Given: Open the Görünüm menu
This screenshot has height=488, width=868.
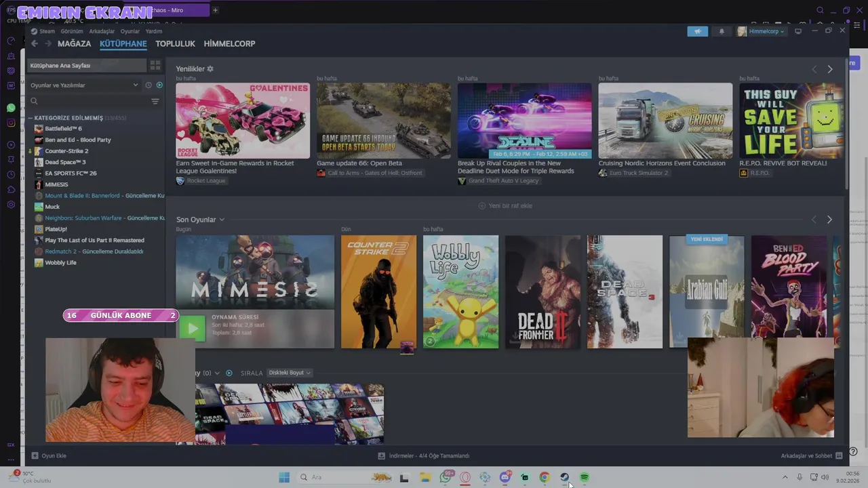Looking at the screenshot, I should click(x=72, y=31).
